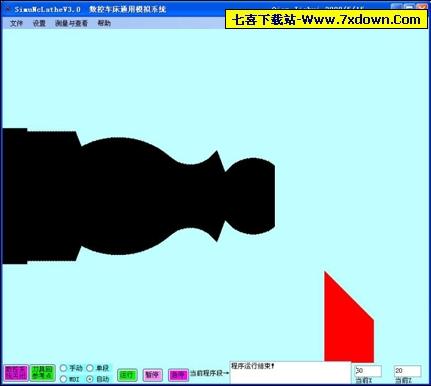431x386 pixels.
Task: Click the magenta stop button beside 暂停
Action: pos(178,375)
